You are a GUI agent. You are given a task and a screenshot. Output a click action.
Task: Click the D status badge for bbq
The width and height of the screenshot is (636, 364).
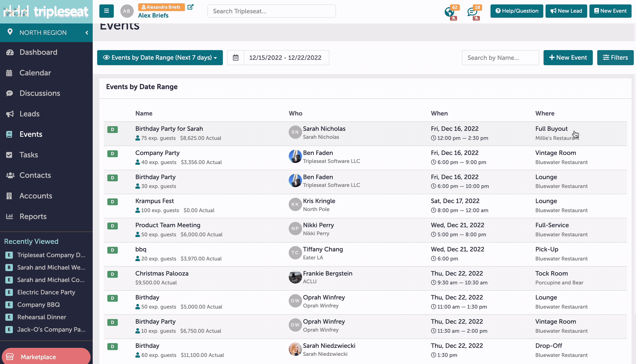coord(112,250)
